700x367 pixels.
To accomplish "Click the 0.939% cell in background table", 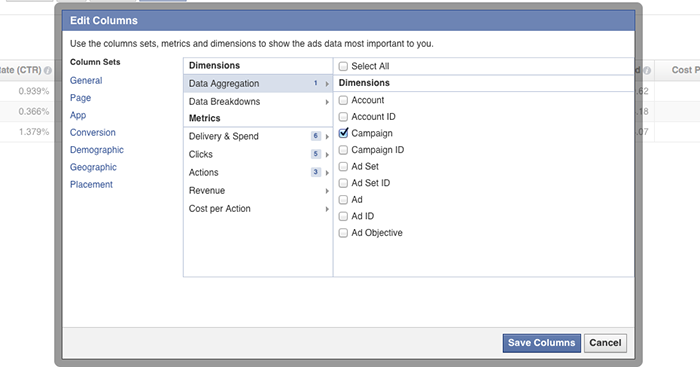I will pyautogui.click(x=34, y=92).
